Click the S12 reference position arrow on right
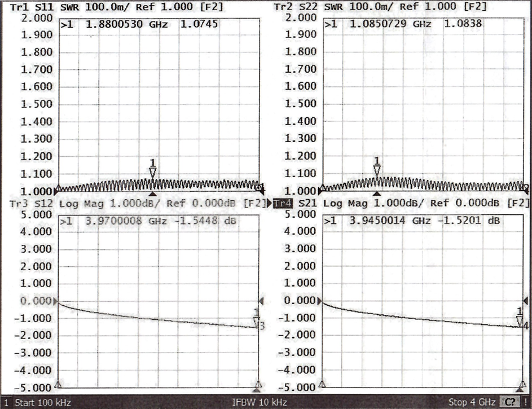532x409 pixels. pyautogui.click(x=261, y=301)
